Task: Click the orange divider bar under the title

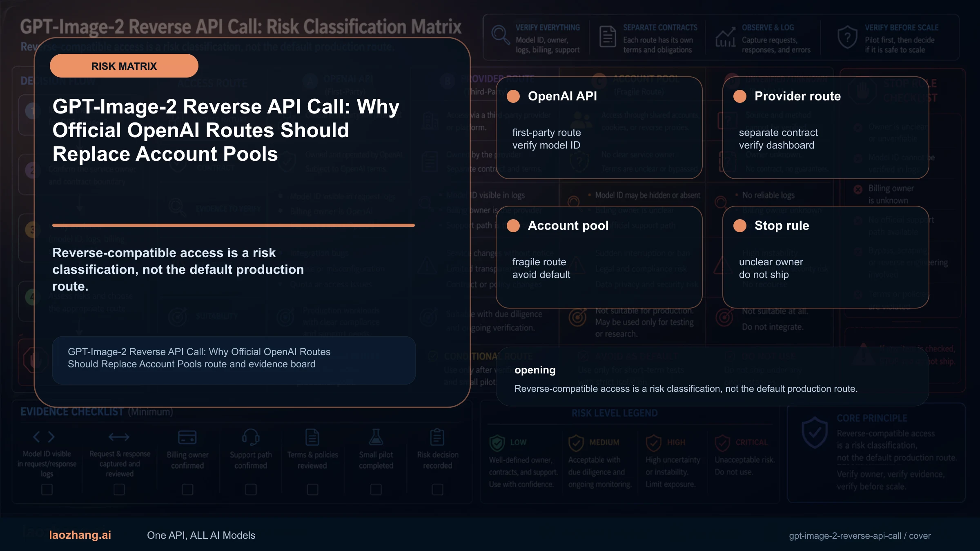Action: point(234,225)
